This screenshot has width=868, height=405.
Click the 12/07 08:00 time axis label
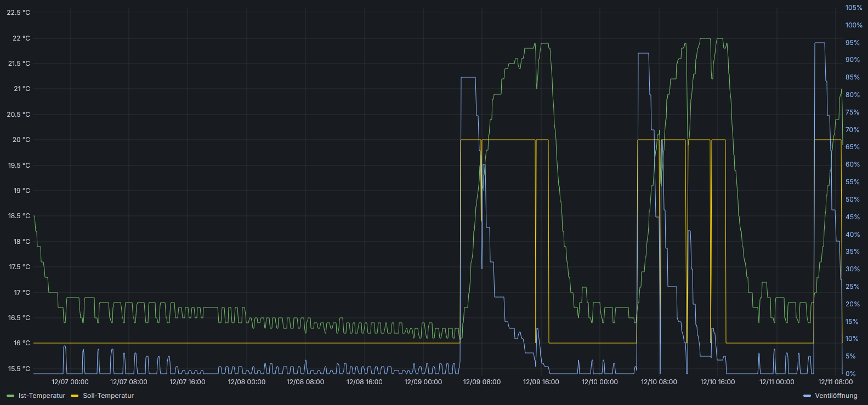pyautogui.click(x=129, y=382)
